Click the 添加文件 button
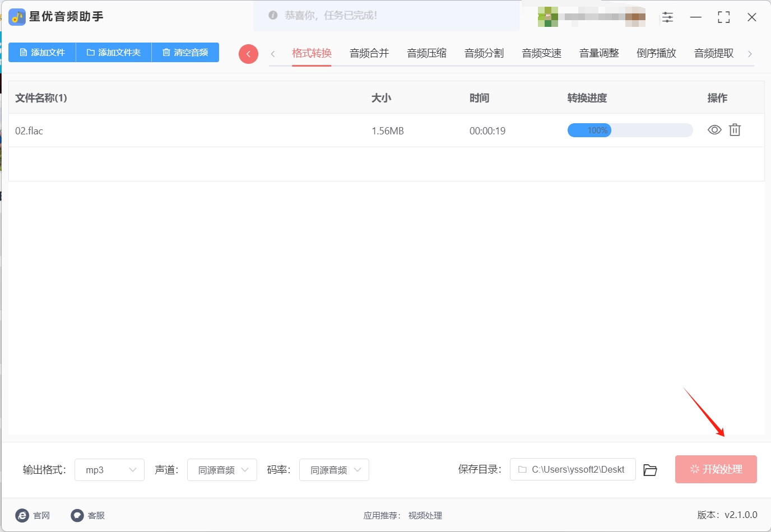Image resolution: width=771 pixels, height=532 pixels. point(42,52)
